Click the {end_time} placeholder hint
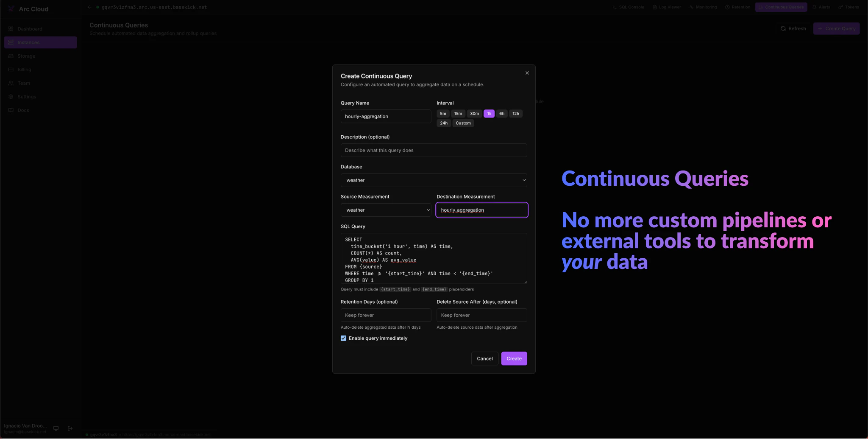 [x=434, y=289]
